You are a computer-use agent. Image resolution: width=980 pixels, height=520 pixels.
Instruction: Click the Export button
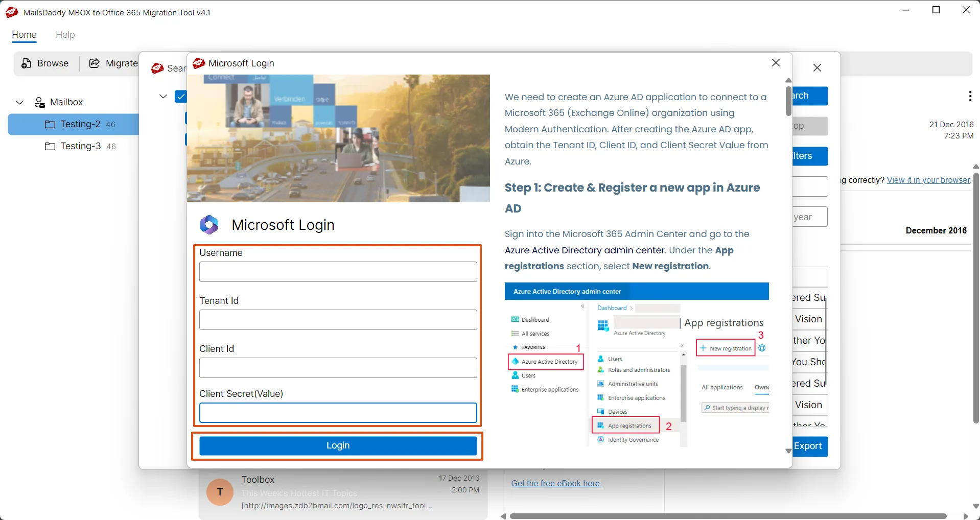click(x=809, y=446)
